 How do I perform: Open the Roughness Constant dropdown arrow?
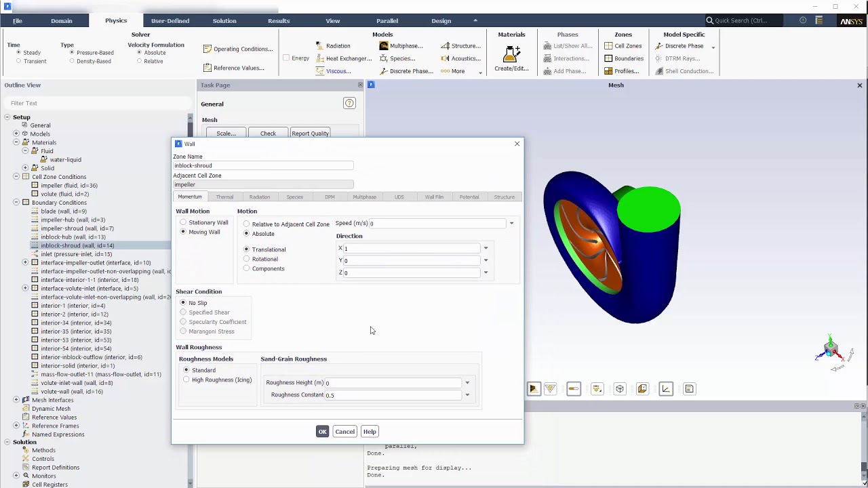[x=467, y=395]
